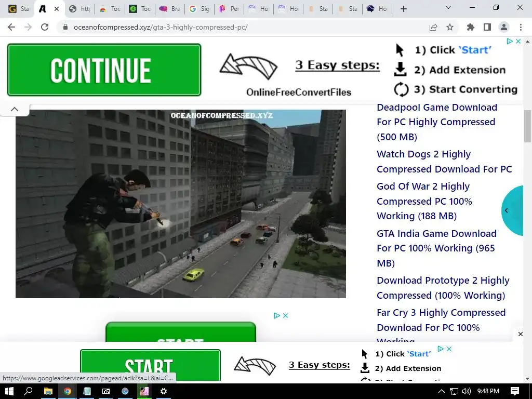Open File Explorer from taskbar
Viewport: 532px width, 399px height.
point(48,391)
